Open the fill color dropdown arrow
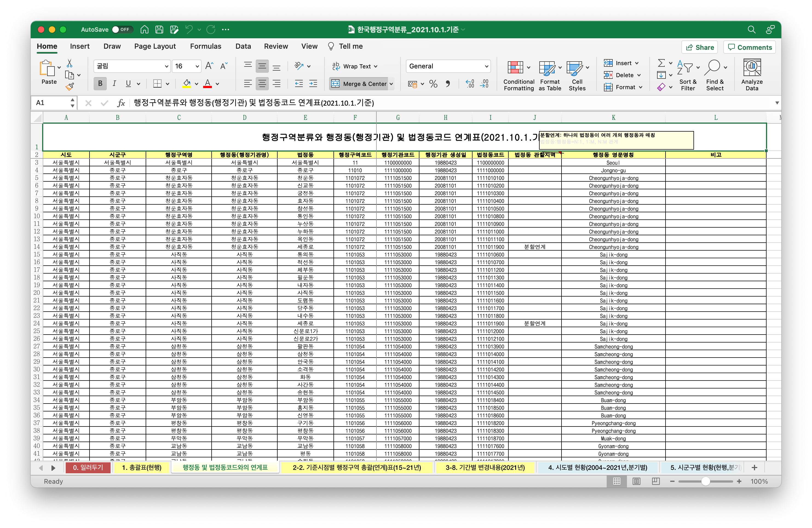 coord(197,83)
